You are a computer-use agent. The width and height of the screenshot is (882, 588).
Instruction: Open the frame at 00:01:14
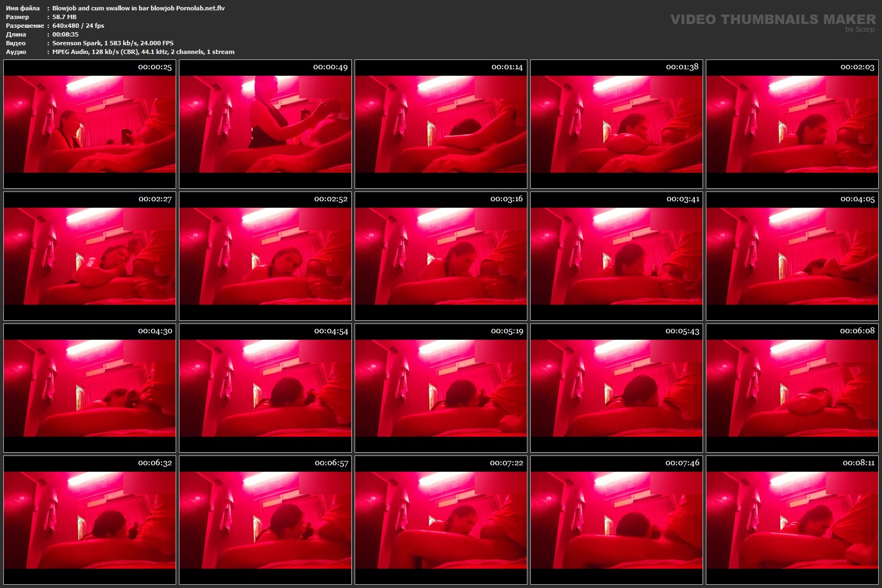pos(441,124)
